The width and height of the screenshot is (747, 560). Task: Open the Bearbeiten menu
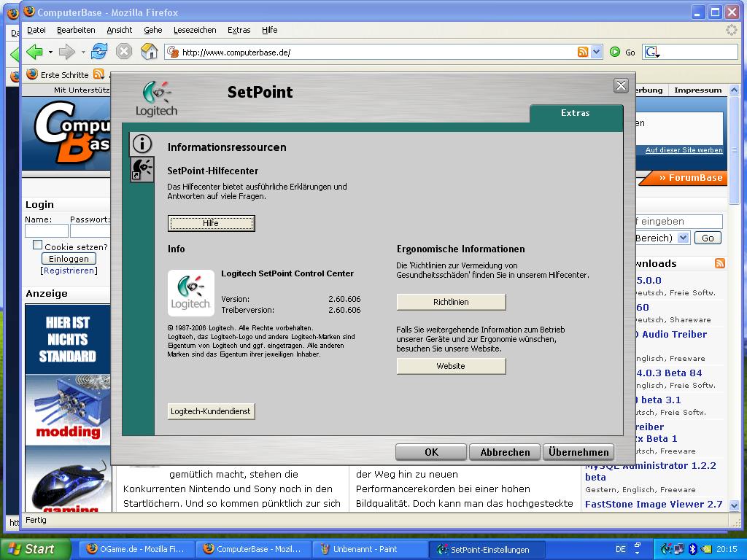pos(76,30)
